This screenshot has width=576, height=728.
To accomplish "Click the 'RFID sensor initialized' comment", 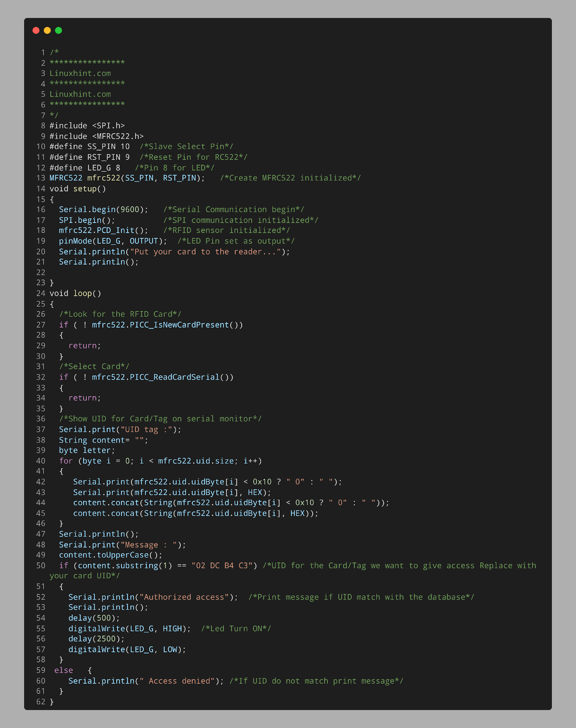I will click(x=227, y=230).
